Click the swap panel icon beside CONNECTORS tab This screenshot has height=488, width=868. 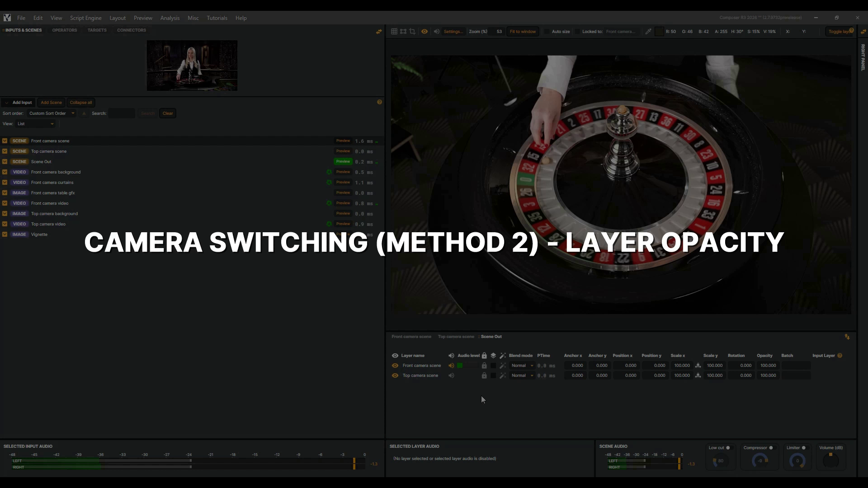click(x=379, y=32)
